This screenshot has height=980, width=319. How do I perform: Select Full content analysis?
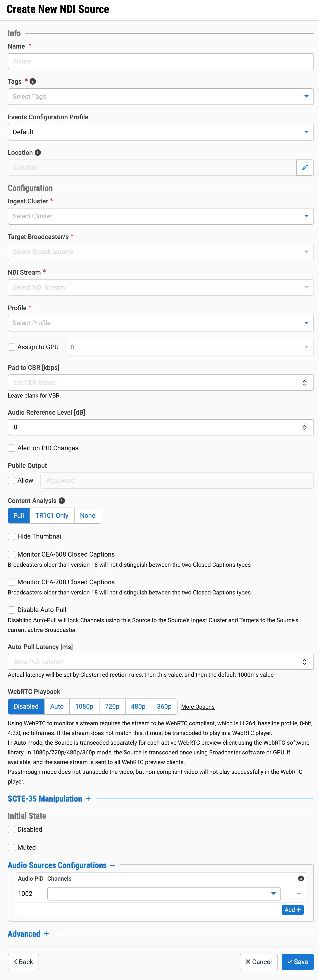point(19,515)
